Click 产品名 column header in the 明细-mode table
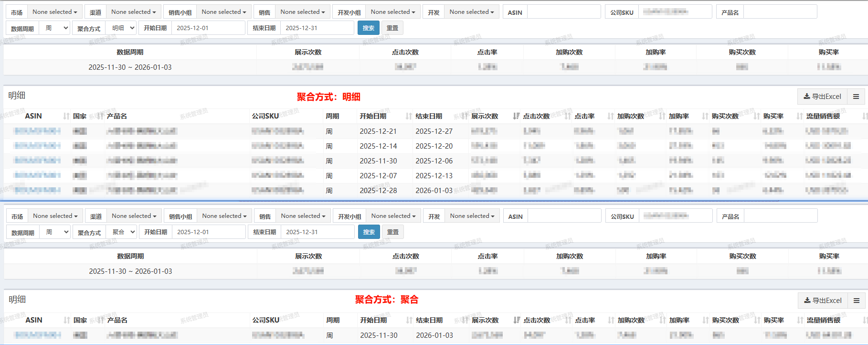868x345 pixels. [117, 116]
